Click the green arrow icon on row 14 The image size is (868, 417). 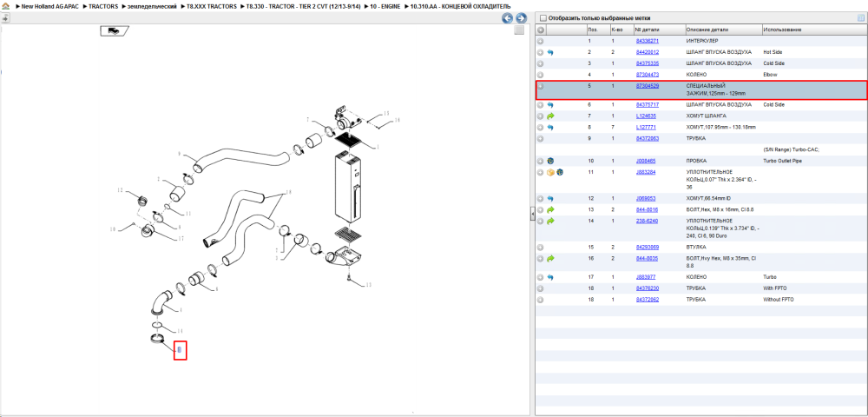tap(550, 221)
